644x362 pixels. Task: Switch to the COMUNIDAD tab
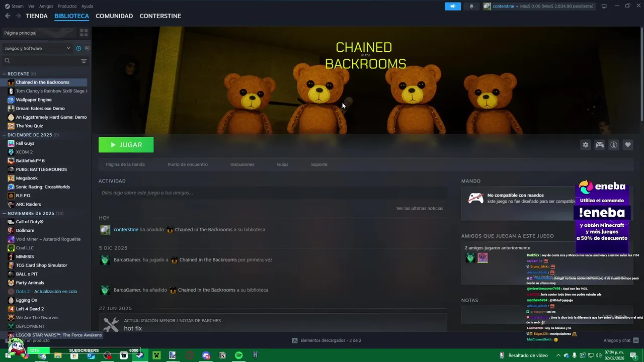(x=114, y=16)
